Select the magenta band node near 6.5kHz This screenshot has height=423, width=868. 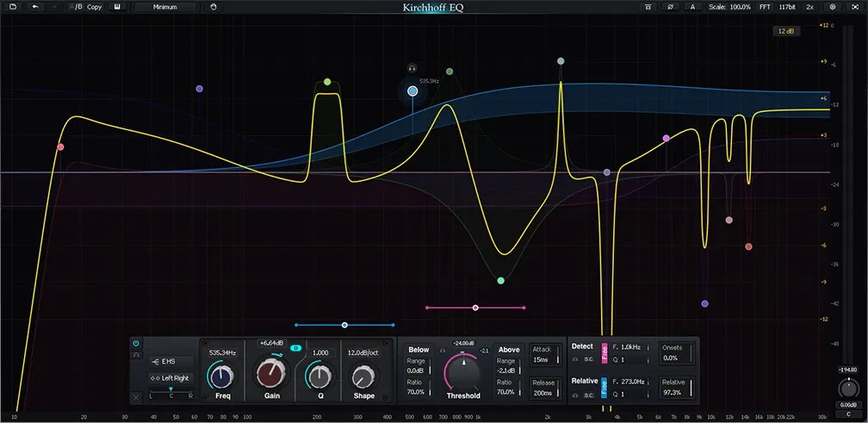click(666, 139)
